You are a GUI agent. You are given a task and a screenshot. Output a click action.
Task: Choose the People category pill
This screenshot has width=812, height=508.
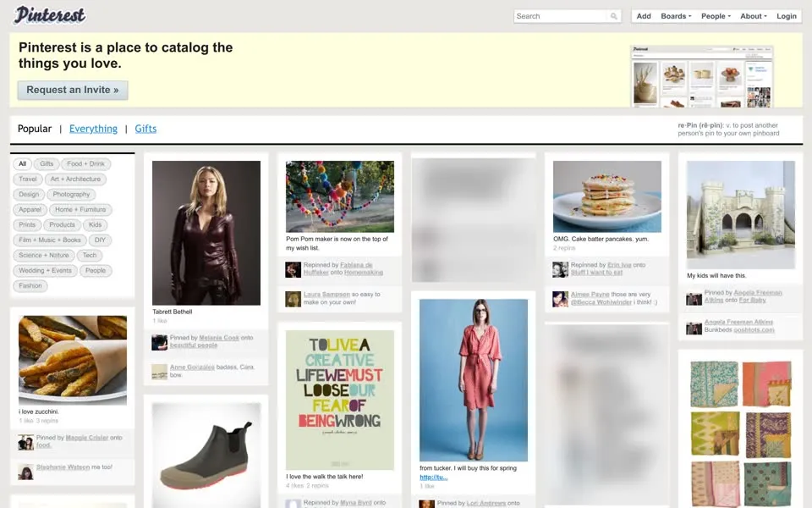pos(96,271)
